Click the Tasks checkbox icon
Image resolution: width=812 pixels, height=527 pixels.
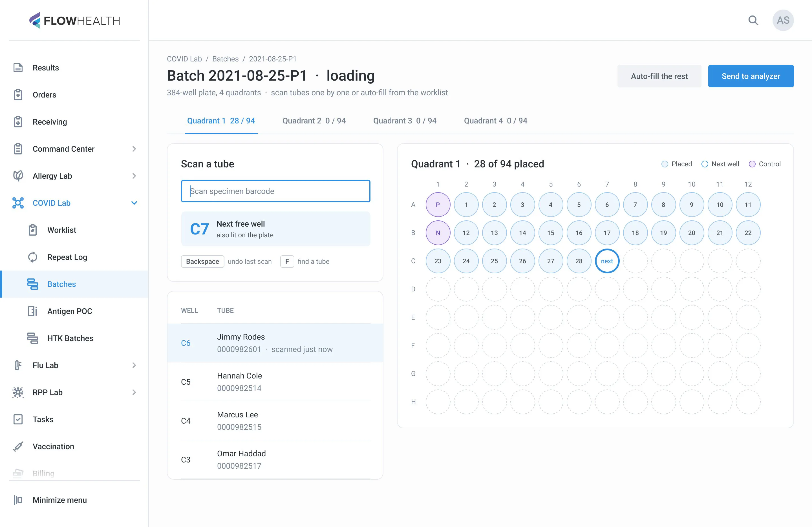click(18, 419)
